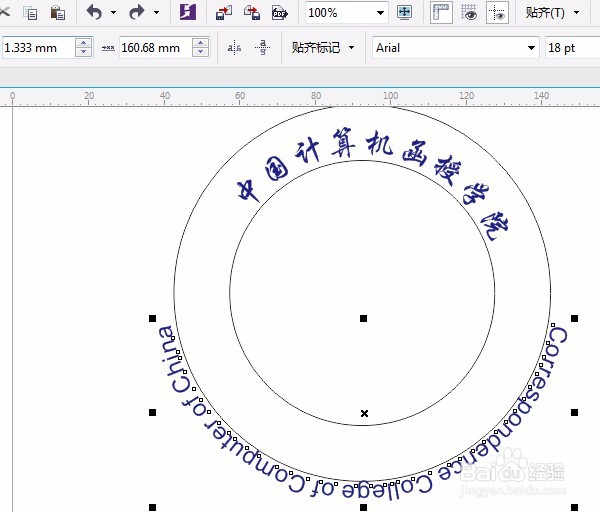Screen dimensions: 600x512
Task: Click the Import icon
Action: [224, 13]
